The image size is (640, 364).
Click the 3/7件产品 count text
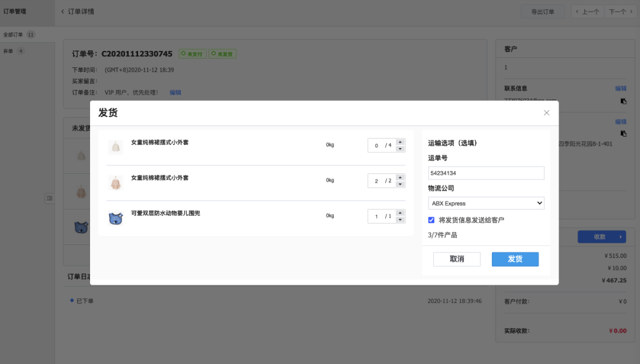click(443, 235)
